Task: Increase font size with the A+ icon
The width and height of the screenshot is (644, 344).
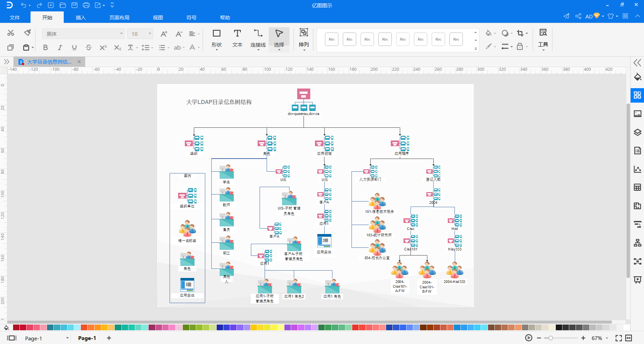Action: tap(164, 34)
